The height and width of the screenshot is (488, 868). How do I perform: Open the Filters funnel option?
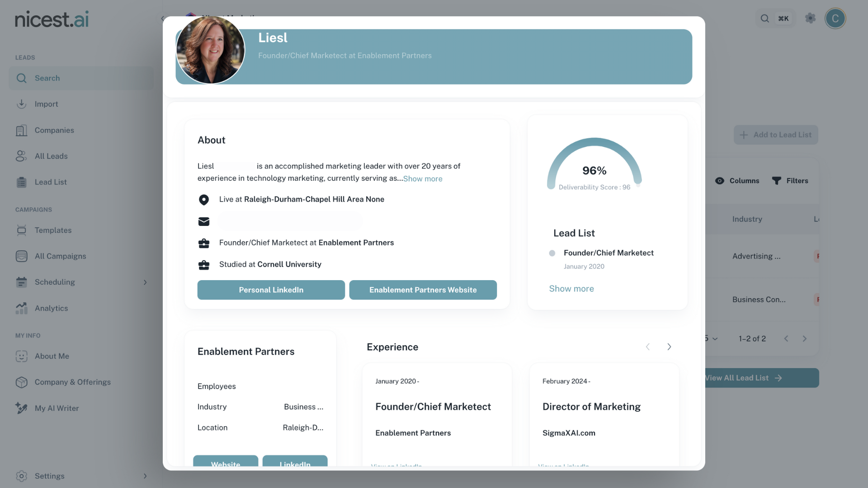tap(790, 181)
